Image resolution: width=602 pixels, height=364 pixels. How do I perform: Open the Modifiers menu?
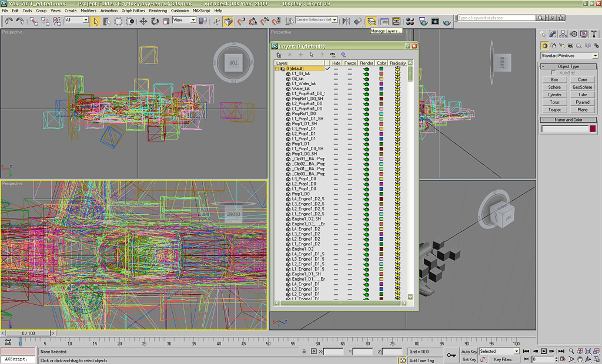(x=88, y=11)
